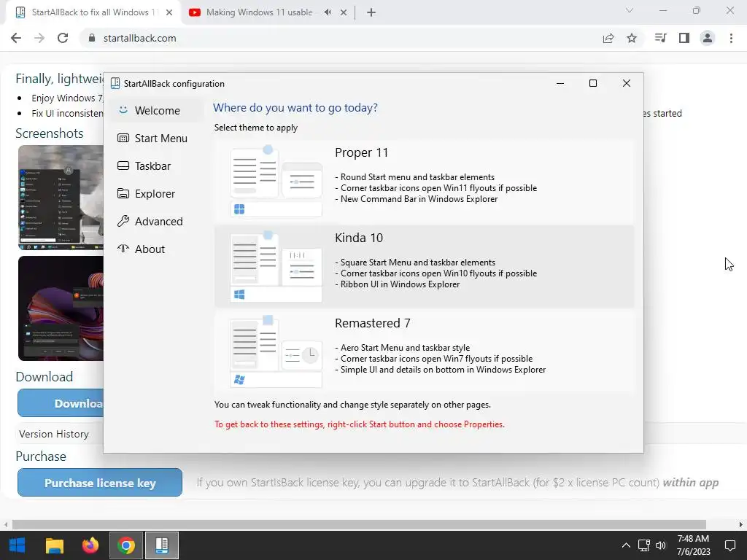
Task: Open the About page in StartAllBack
Action: pos(157,249)
